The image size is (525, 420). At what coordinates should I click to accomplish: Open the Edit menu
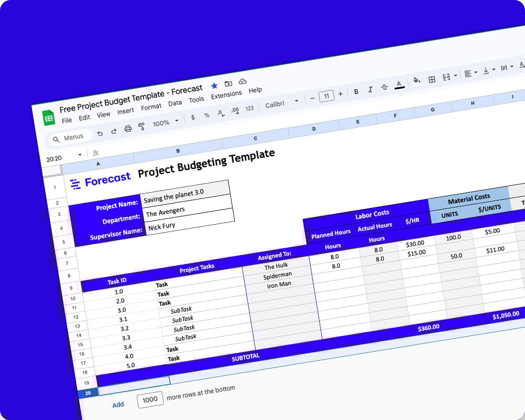85,118
